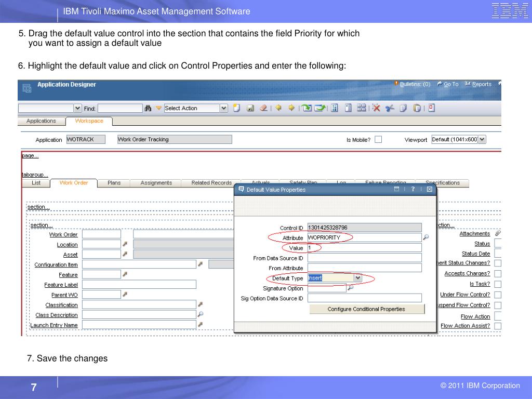Click the Sig Option Data Source ID field
532x399 pixels.
tap(364, 298)
